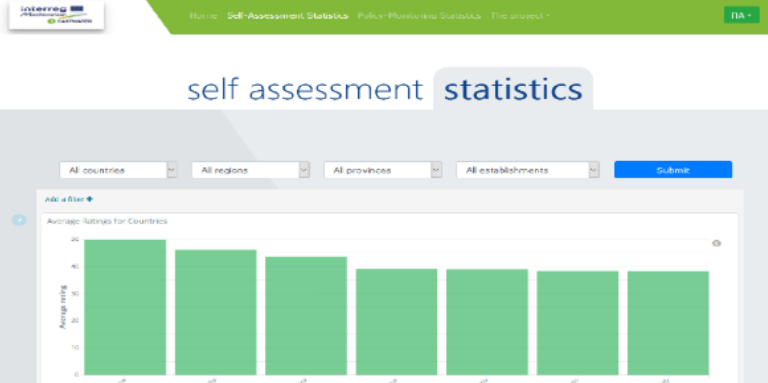
Task: Go to the Home page
Action: click(203, 16)
